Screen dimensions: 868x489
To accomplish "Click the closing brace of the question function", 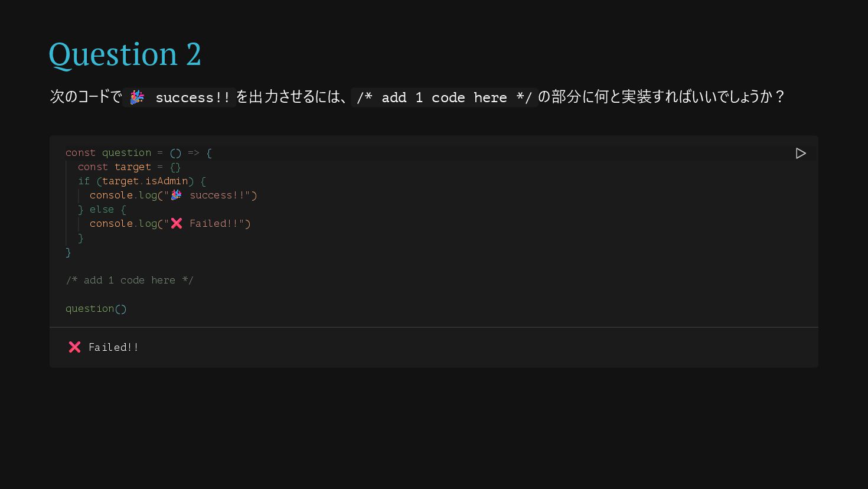I will pos(68,252).
